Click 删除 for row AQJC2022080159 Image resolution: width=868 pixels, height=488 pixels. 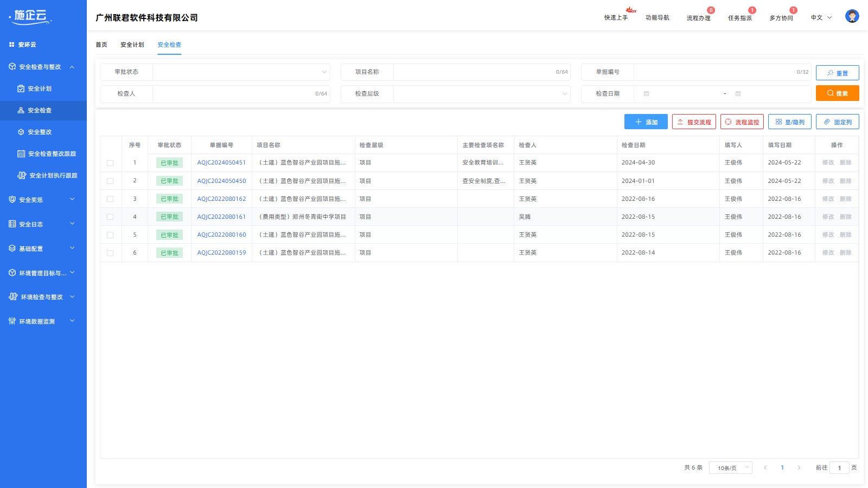846,252
